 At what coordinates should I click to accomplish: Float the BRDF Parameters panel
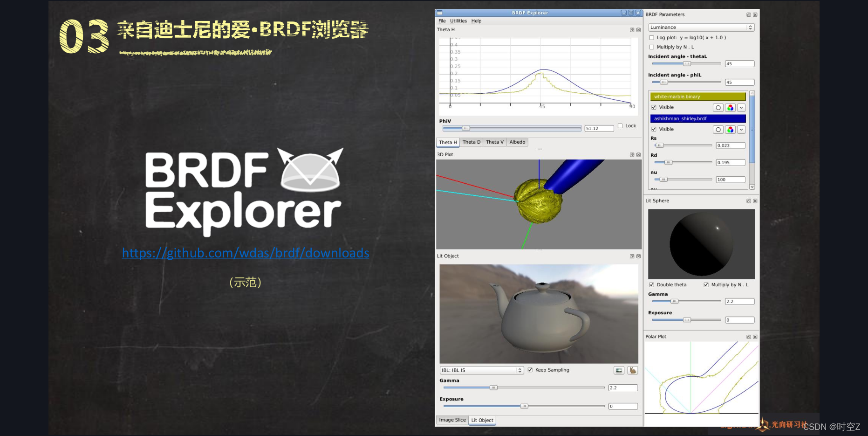coord(748,15)
